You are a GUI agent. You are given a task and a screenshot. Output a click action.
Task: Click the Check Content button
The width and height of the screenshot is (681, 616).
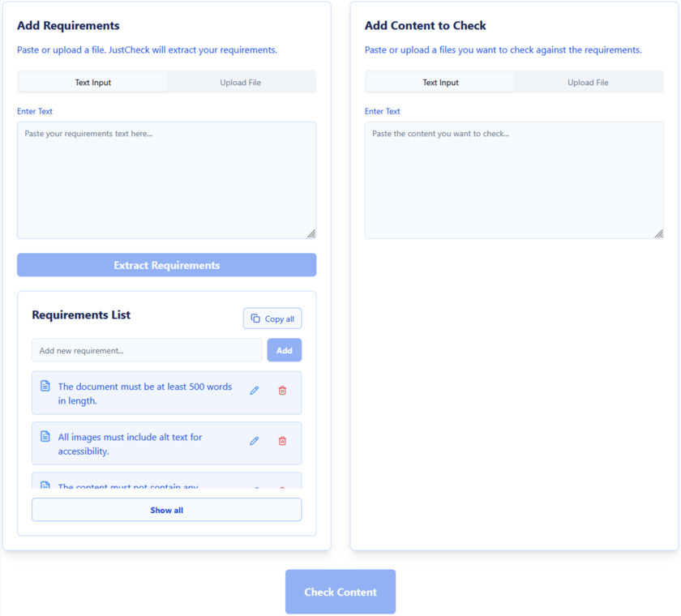pyautogui.click(x=340, y=592)
